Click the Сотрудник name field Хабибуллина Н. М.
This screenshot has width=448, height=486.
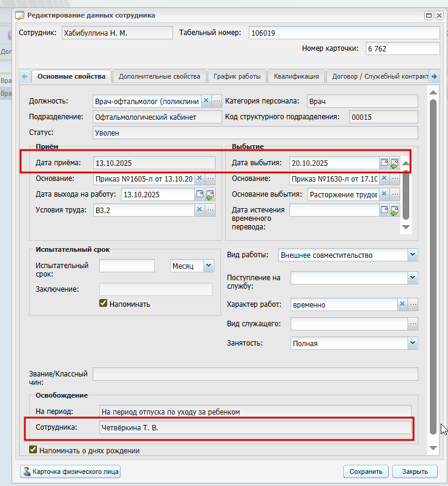coord(117,33)
